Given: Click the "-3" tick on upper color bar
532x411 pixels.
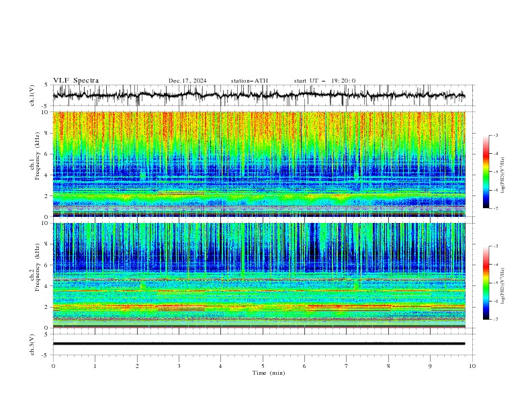Looking at the screenshot, I should pos(495,135).
